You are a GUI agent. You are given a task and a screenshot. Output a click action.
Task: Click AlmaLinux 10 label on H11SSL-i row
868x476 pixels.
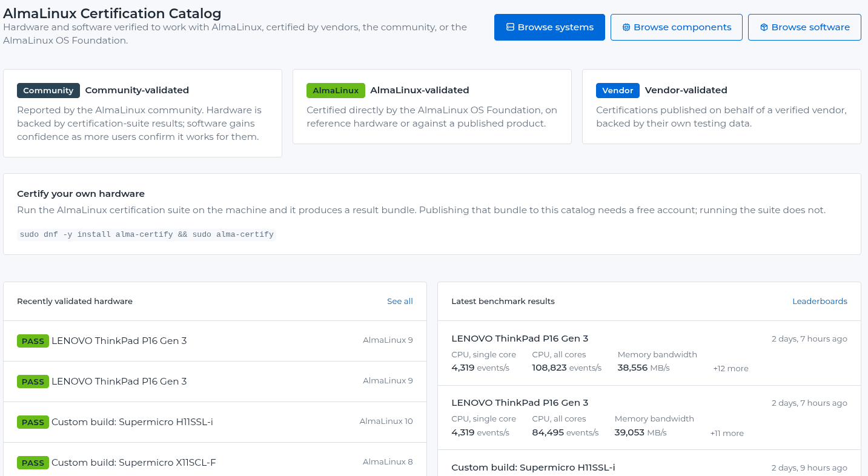[386, 421]
